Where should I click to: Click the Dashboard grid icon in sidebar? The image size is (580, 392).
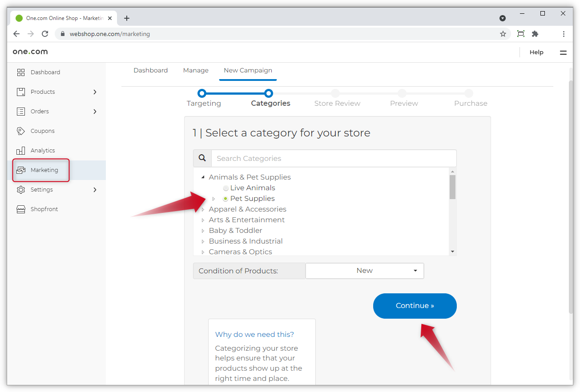coord(21,72)
